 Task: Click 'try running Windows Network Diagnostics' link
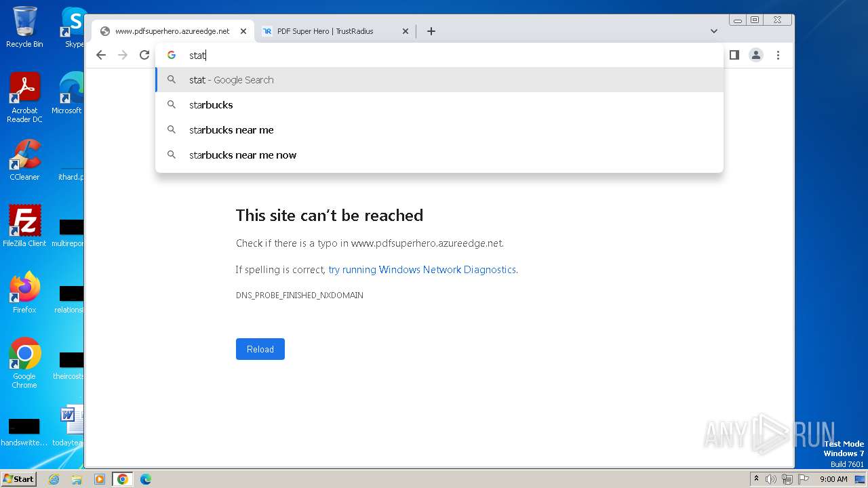coord(422,270)
